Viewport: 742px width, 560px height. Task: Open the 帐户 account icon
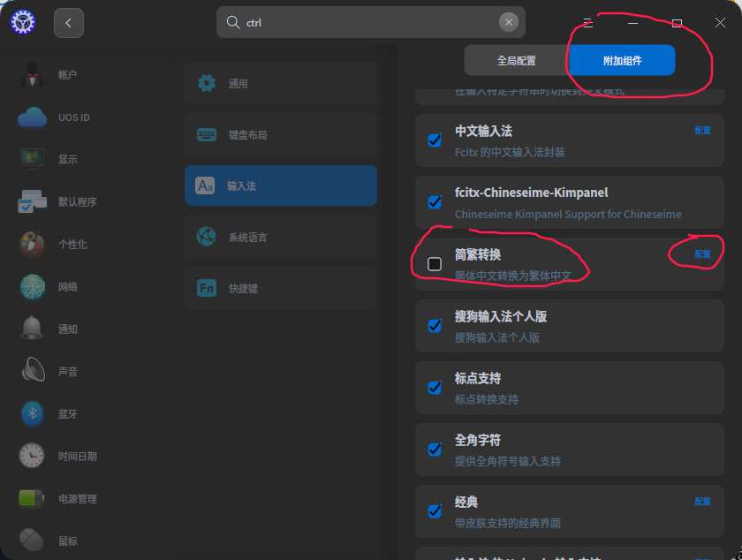click(32, 74)
